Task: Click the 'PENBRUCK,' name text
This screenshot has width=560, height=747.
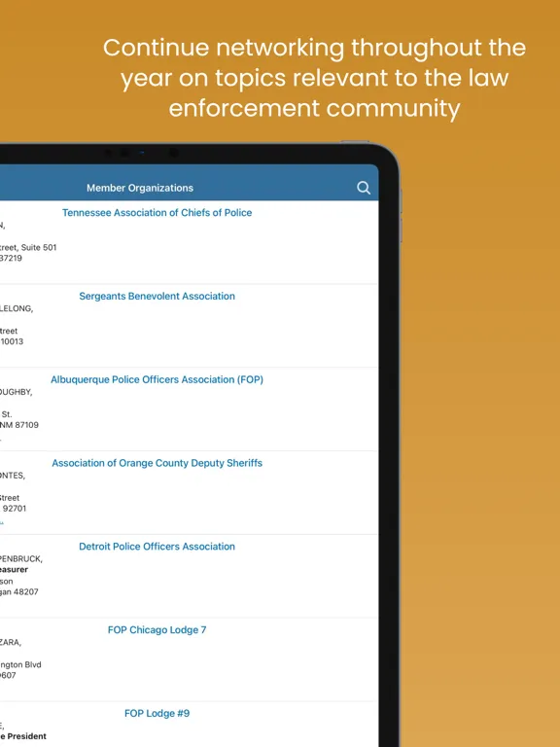Action: pos(21,558)
